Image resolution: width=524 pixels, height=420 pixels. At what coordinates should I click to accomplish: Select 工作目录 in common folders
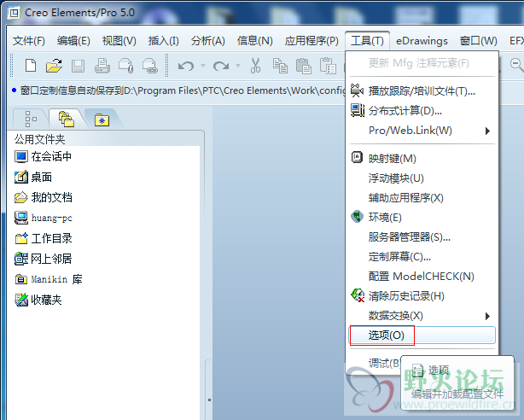pos(44,238)
